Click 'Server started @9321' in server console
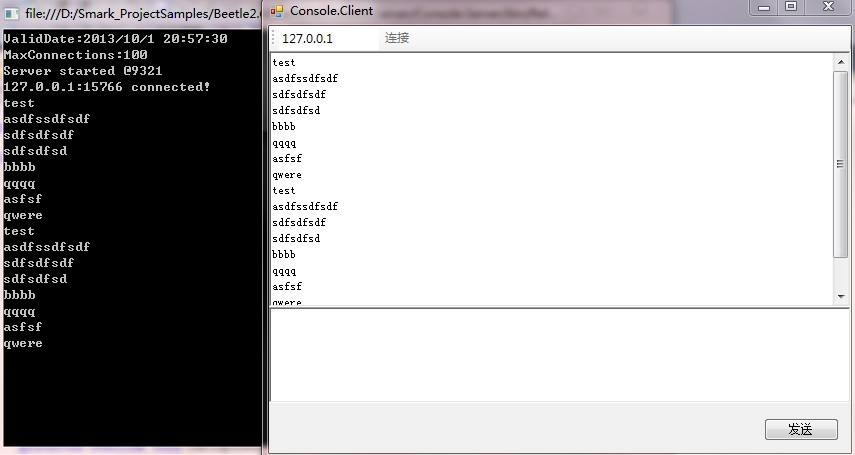The image size is (855, 455). (x=83, y=71)
